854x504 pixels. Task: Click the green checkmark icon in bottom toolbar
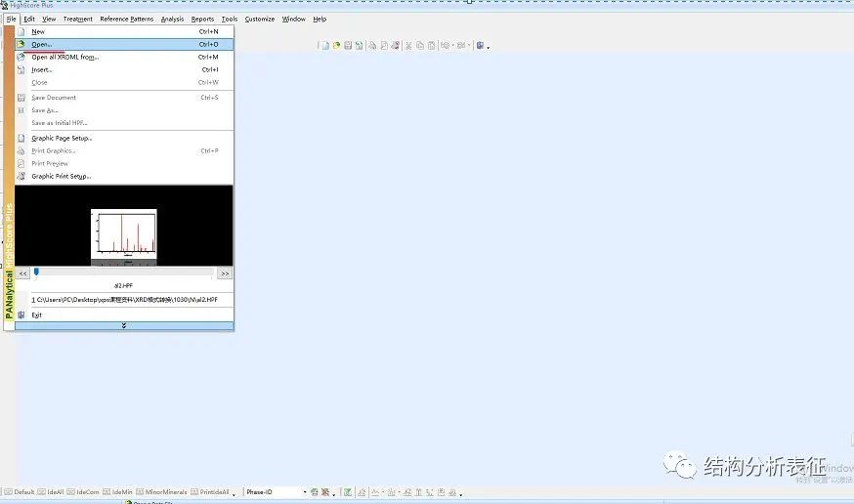click(348, 492)
